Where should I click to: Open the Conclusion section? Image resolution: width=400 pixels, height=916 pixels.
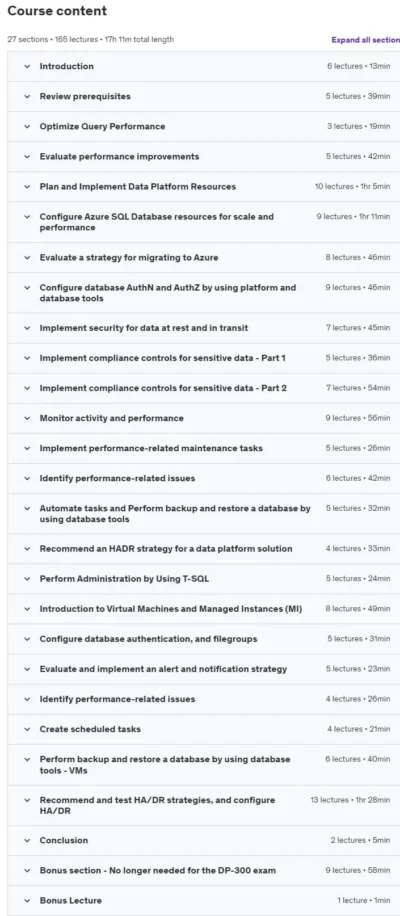click(x=204, y=841)
